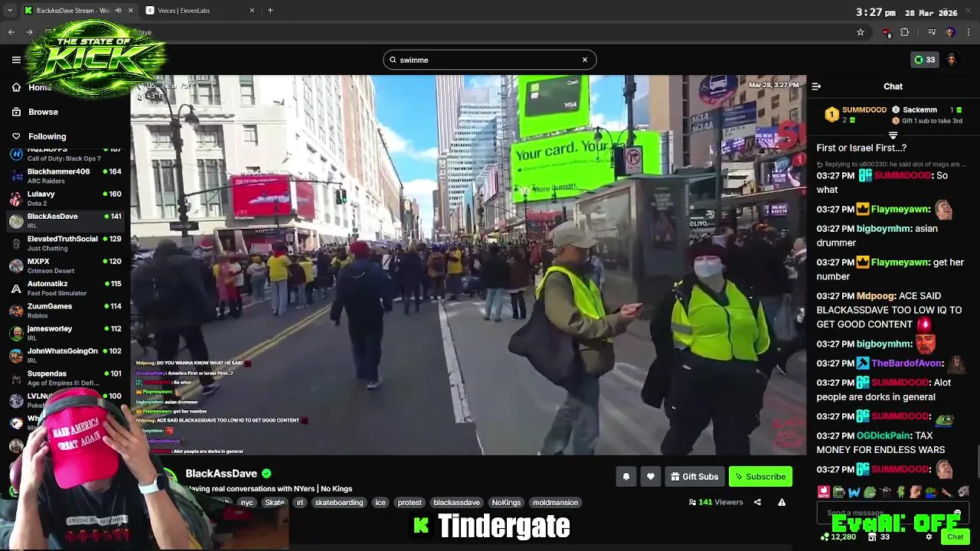The height and width of the screenshot is (551, 980).
Task: Open ElevatedTruthSocial Just Chatting channel
Action: coord(65,243)
